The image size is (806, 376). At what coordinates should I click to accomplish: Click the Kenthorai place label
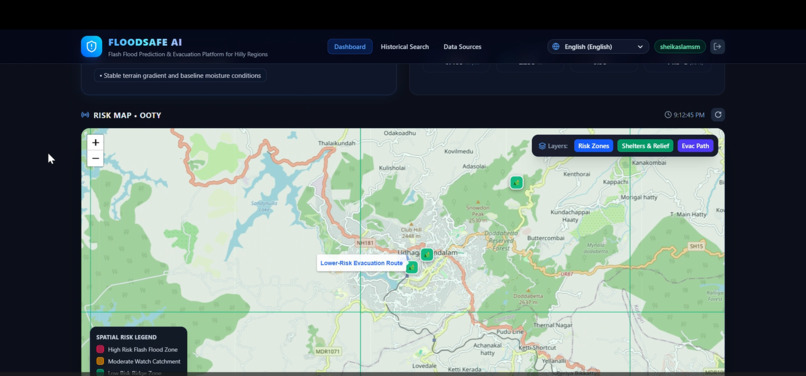tap(577, 174)
